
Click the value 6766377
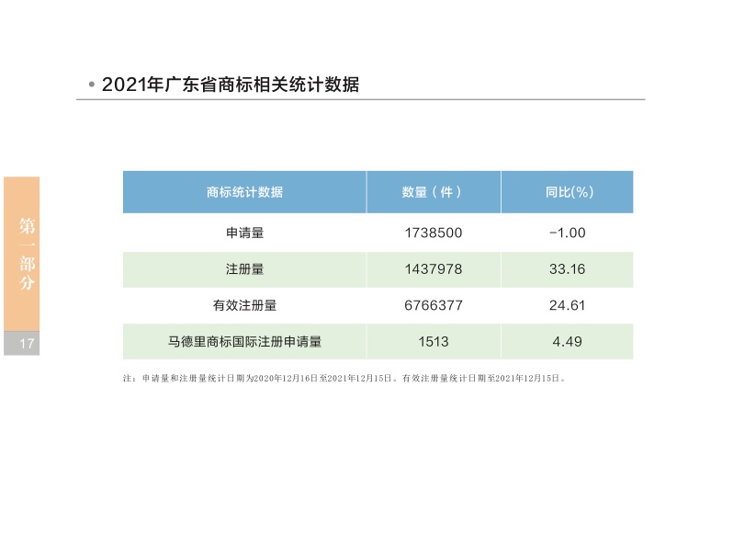point(433,305)
